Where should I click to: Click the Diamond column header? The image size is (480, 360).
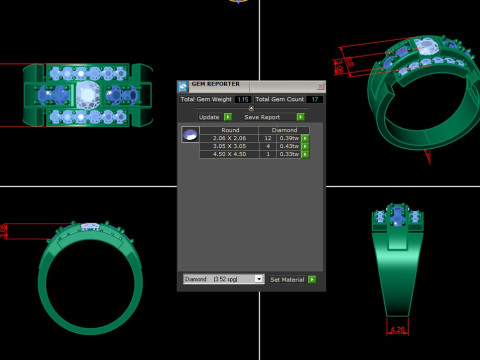(284, 130)
